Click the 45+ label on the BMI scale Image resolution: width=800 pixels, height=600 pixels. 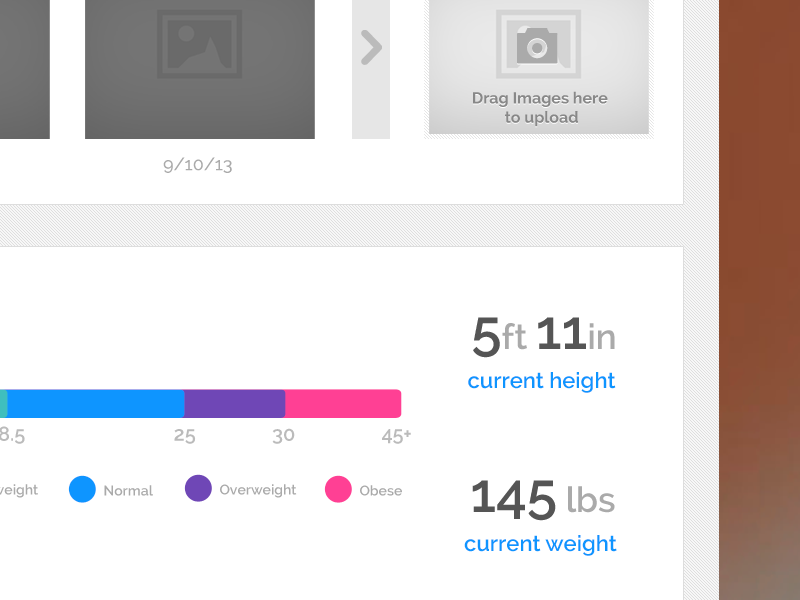(x=390, y=434)
